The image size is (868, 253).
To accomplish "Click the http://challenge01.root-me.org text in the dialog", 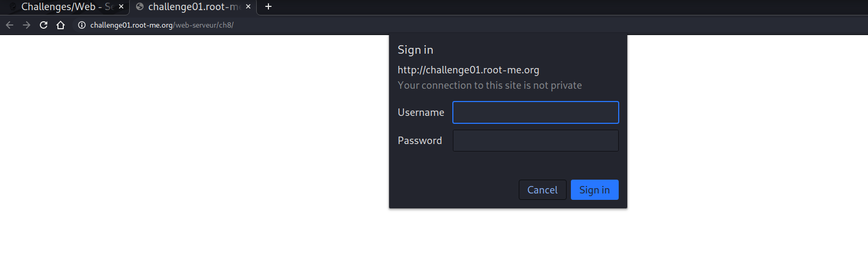I will point(468,70).
